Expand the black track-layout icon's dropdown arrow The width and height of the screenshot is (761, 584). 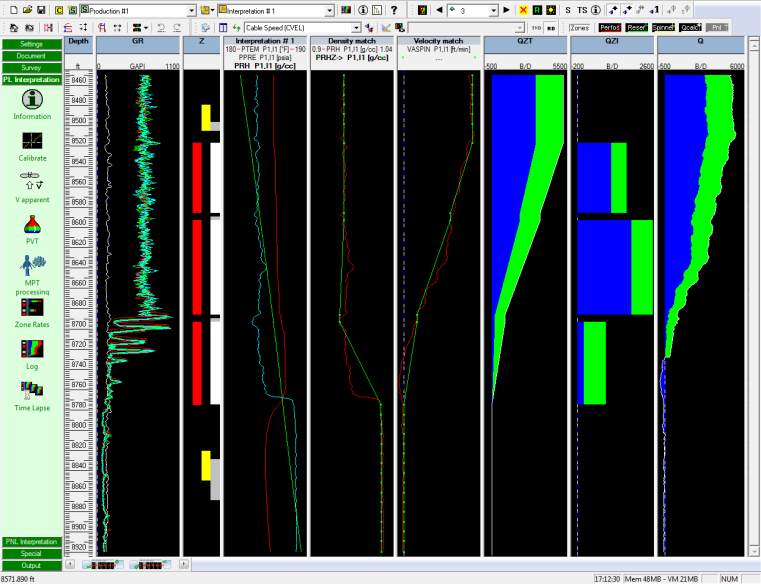146,28
